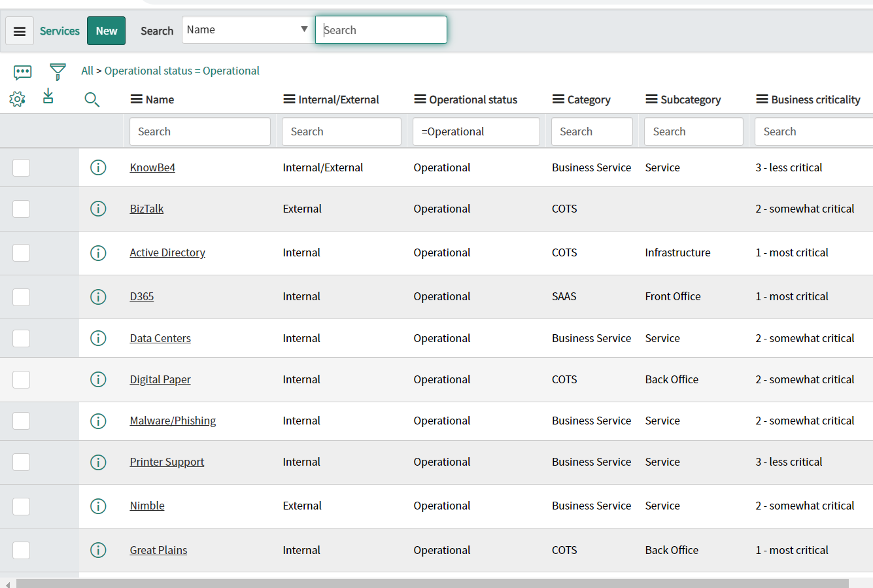
Task: Click the SAAS category cell
Action: click(x=564, y=296)
